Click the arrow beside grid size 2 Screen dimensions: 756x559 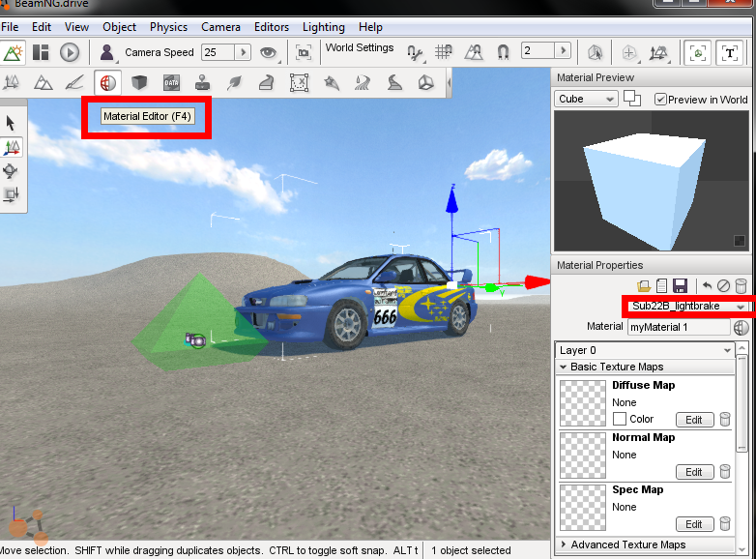[563, 50]
